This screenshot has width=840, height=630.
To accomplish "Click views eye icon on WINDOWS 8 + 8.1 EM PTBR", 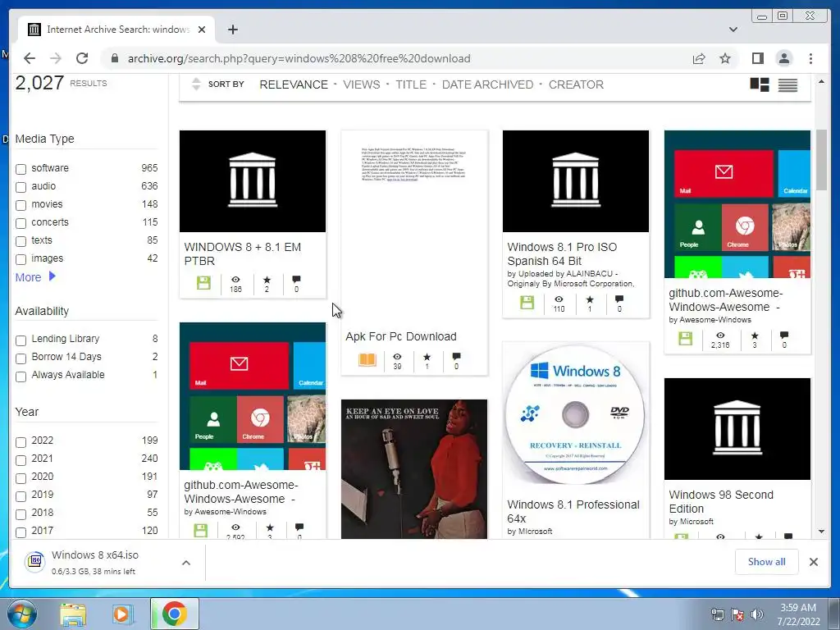I will pos(235,280).
